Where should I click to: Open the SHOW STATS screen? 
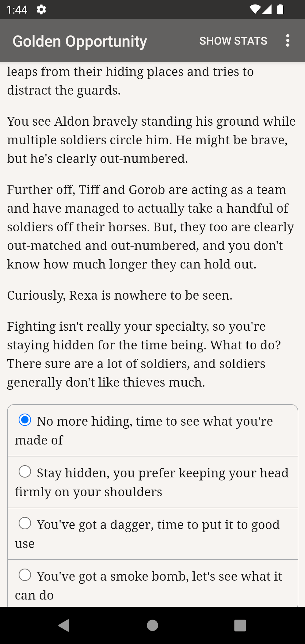click(x=233, y=41)
